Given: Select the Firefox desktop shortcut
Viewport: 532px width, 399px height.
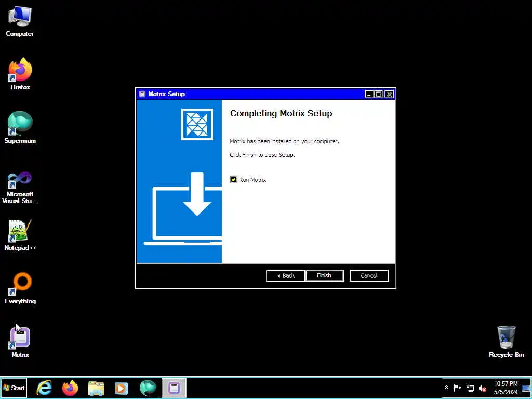Looking at the screenshot, I should click(20, 74).
